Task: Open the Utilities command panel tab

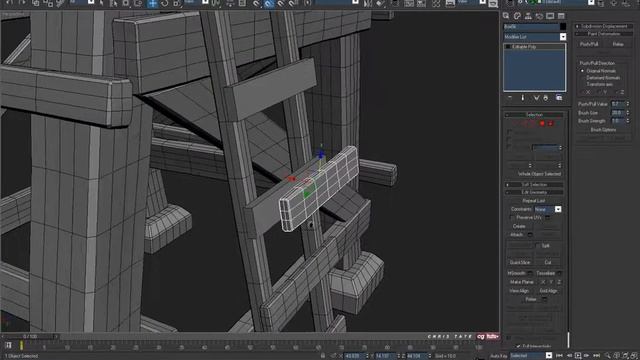Action: pos(561,16)
